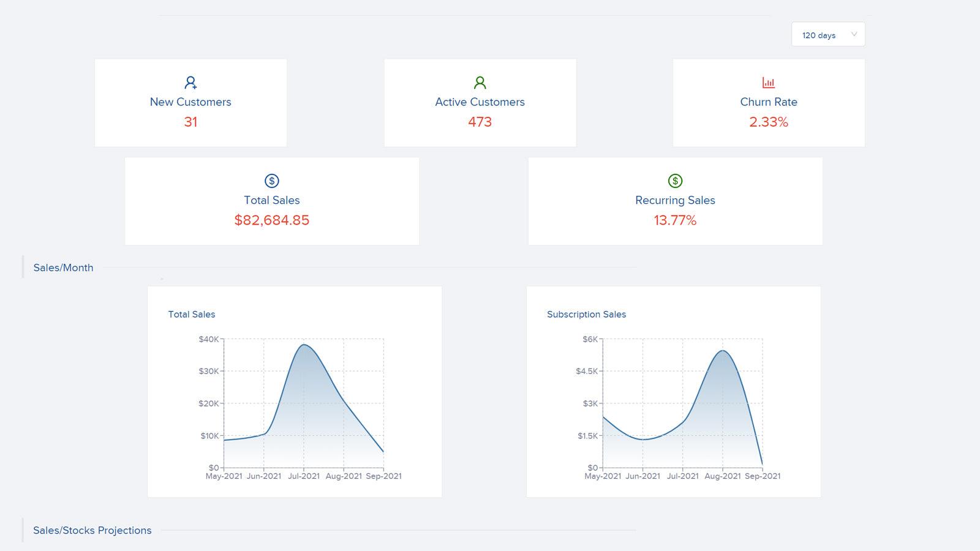This screenshot has height=551, width=980.
Task: Select the Active Customers figure 473
Action: tap(480, 122)
